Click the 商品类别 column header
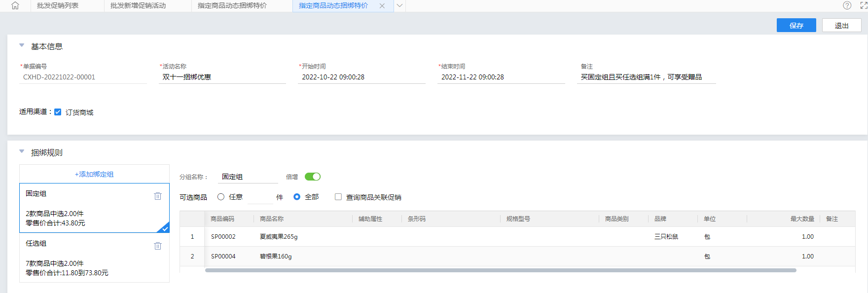 (617, 219)
